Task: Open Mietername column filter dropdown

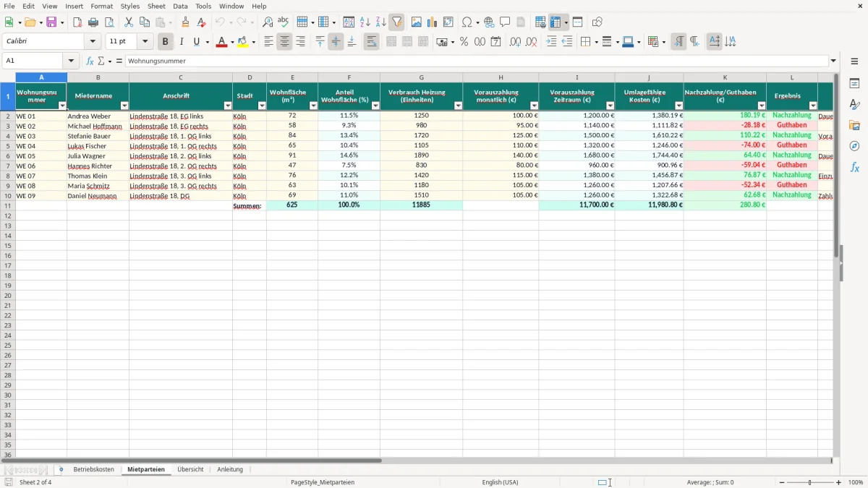Action: click(x=124, y=106)
